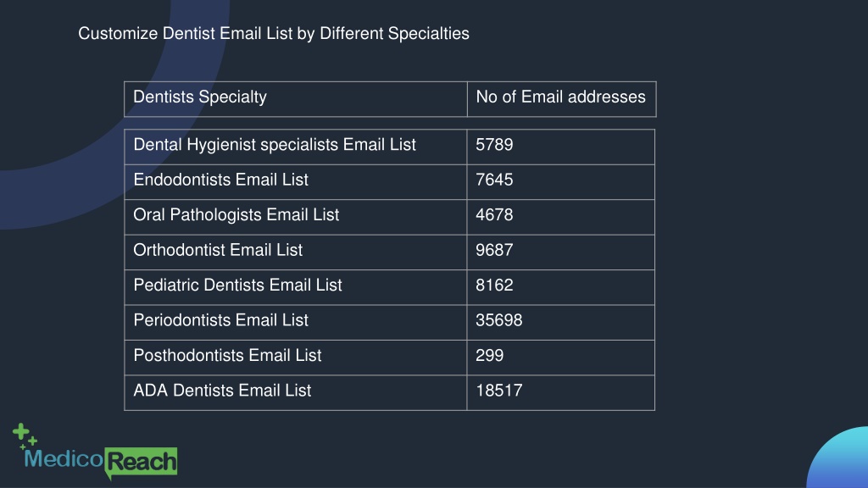
Task: Select the slide title text
Action: (274, 34)
